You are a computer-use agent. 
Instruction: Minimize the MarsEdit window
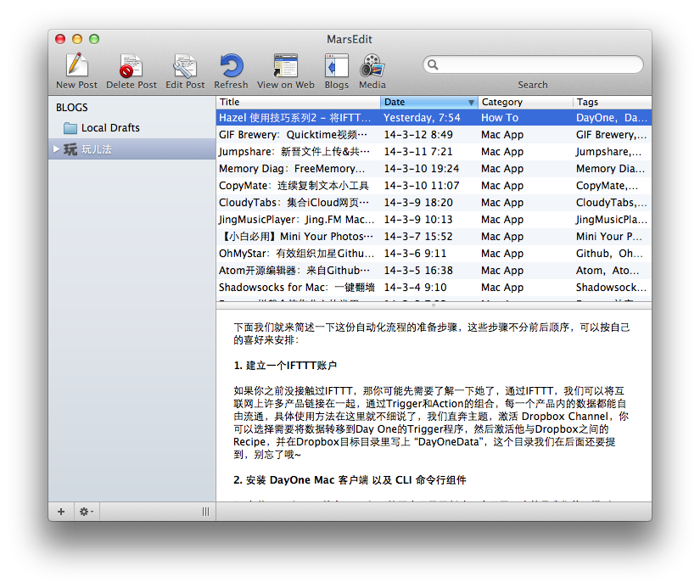77,39
